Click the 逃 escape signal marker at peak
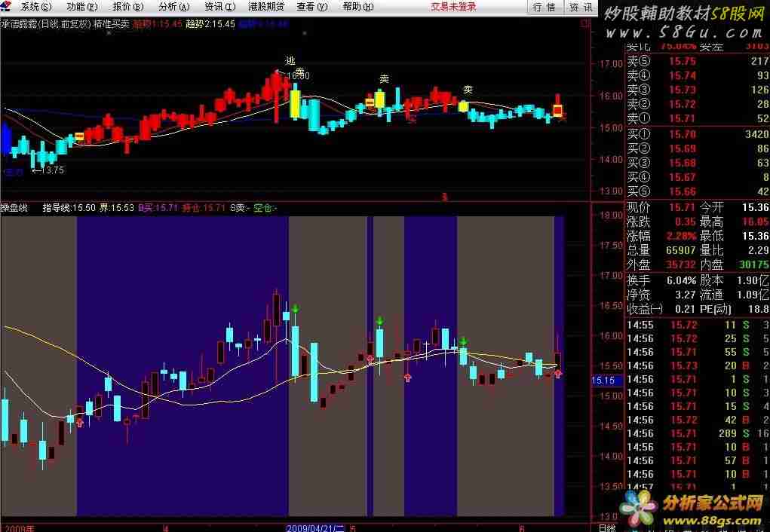The height and width of the screenshot is (532, 770). click(290, 61)
